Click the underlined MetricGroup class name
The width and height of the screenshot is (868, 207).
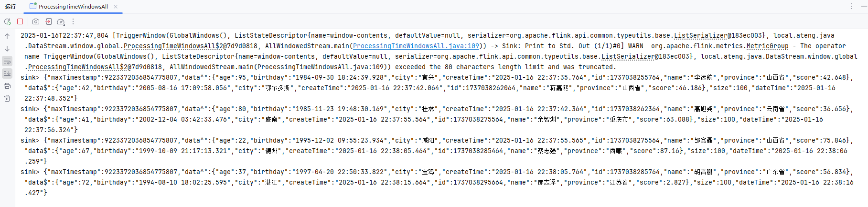click(x=767, y=46)
